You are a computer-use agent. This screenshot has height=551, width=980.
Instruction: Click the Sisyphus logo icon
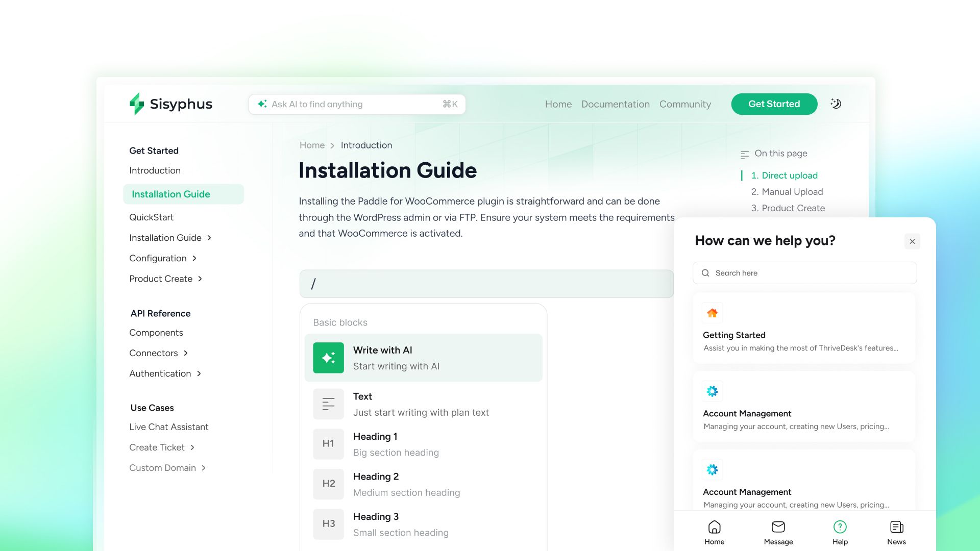tap(137, 104)
